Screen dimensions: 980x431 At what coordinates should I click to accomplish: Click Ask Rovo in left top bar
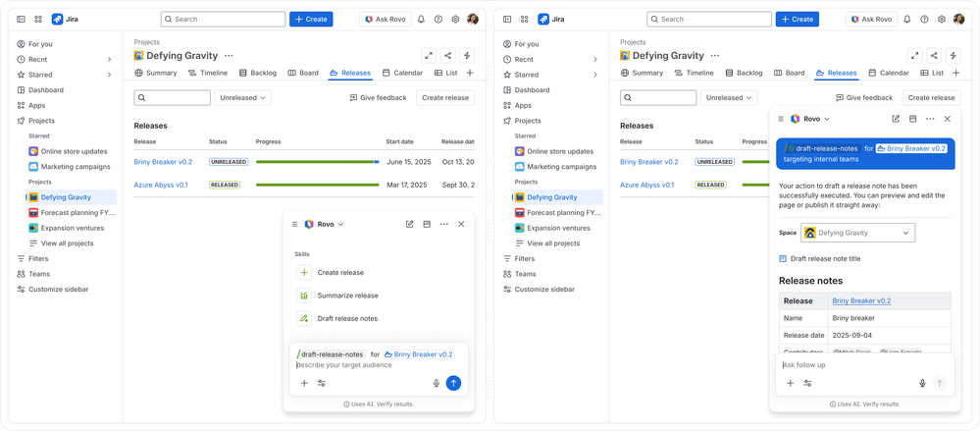click(385, 20)
